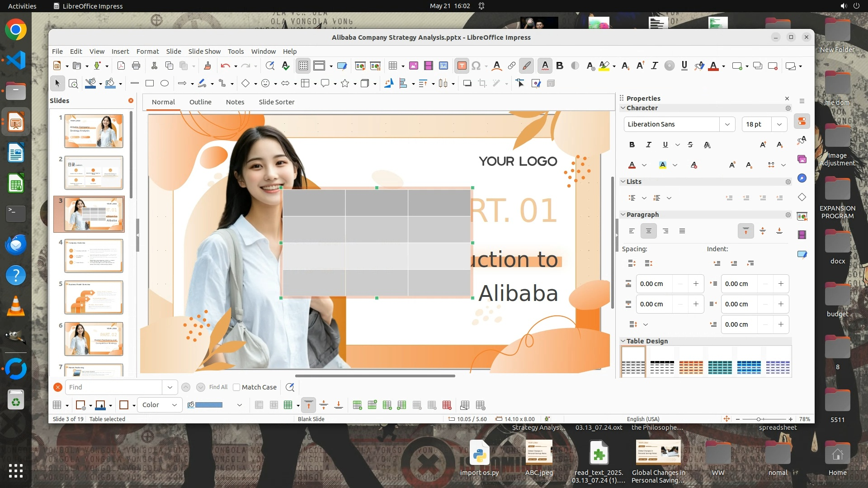Toggle Bold in Character panel
Screen dimensions: 868x488
(x=632, y=145)
